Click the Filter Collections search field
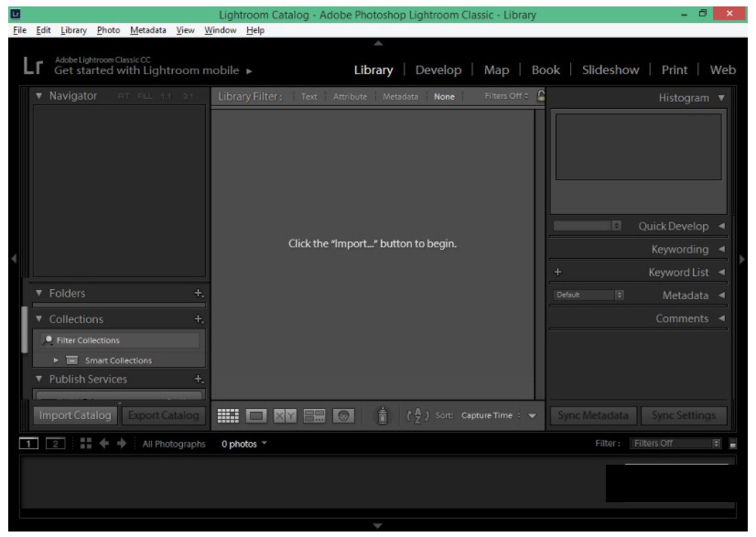Viewport: 756px width, 537px height. click(120, 340)
